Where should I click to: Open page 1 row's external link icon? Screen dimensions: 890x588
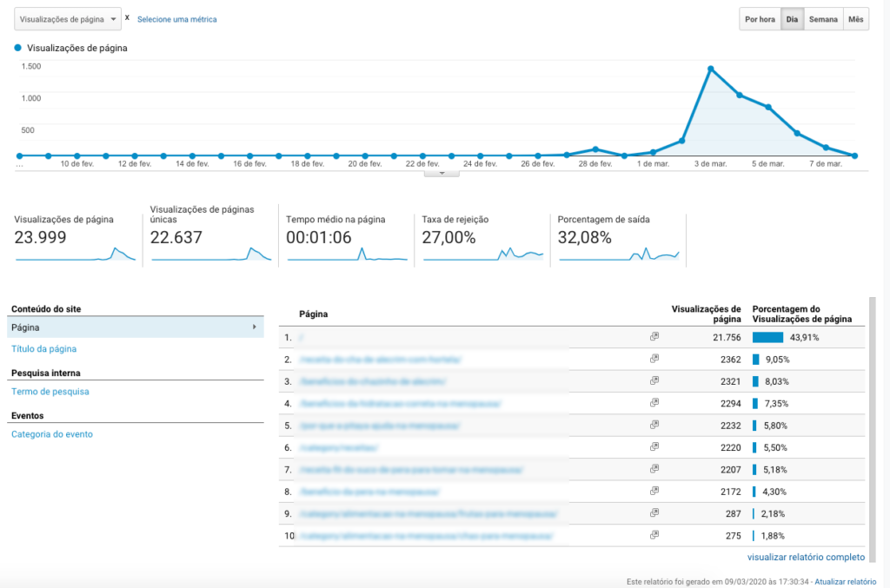pyautogui.click(x=654, y=337)
